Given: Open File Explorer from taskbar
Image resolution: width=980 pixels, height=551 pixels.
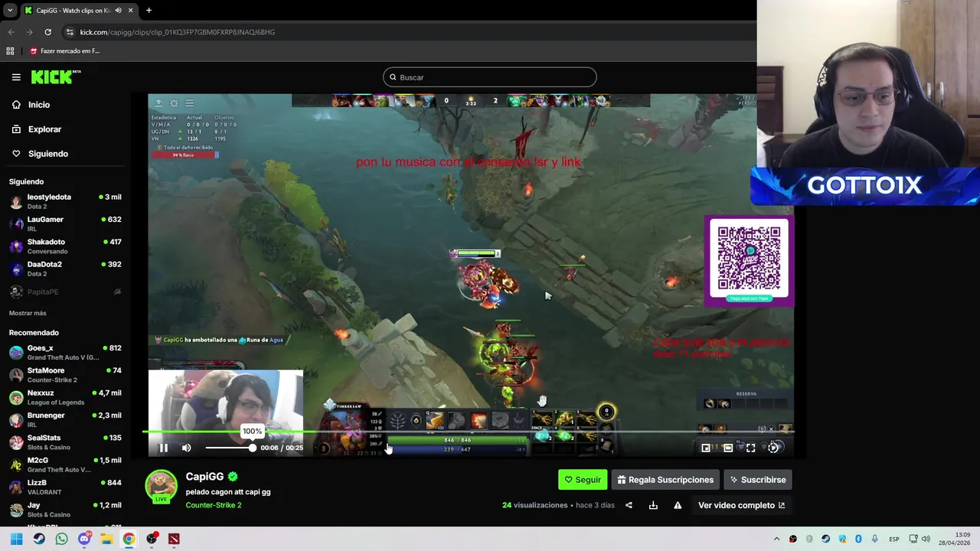Looking at the screenshot, I should [x=106, y=539].
